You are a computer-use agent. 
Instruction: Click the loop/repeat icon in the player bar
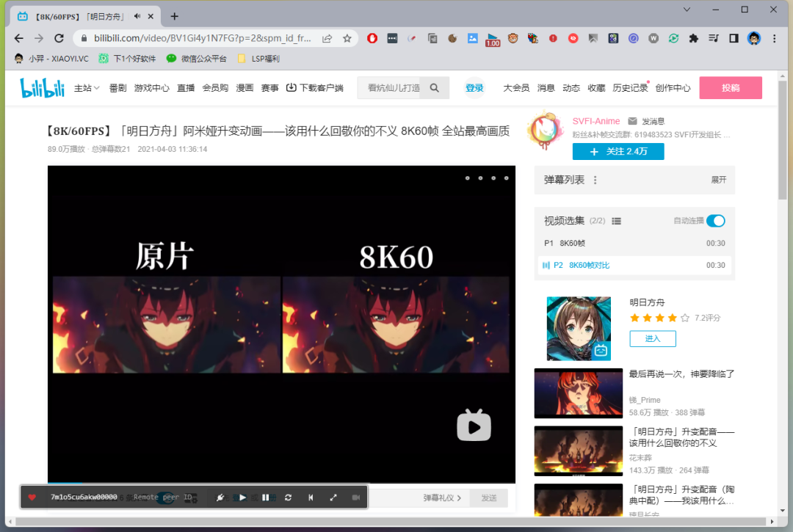point(288,497)
